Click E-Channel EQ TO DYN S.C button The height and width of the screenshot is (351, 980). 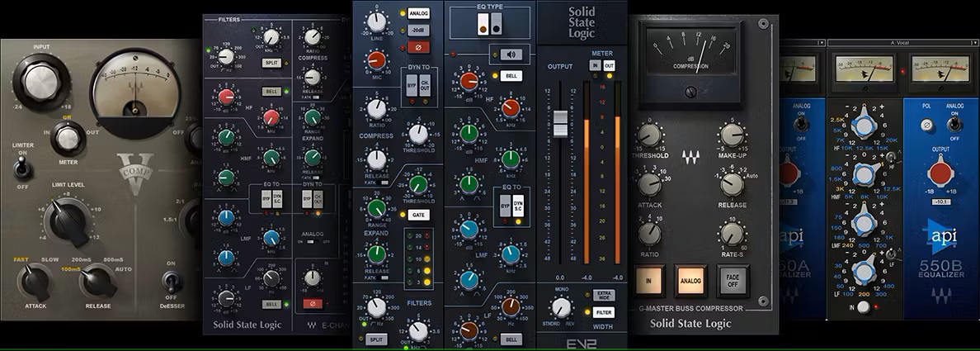277,198
